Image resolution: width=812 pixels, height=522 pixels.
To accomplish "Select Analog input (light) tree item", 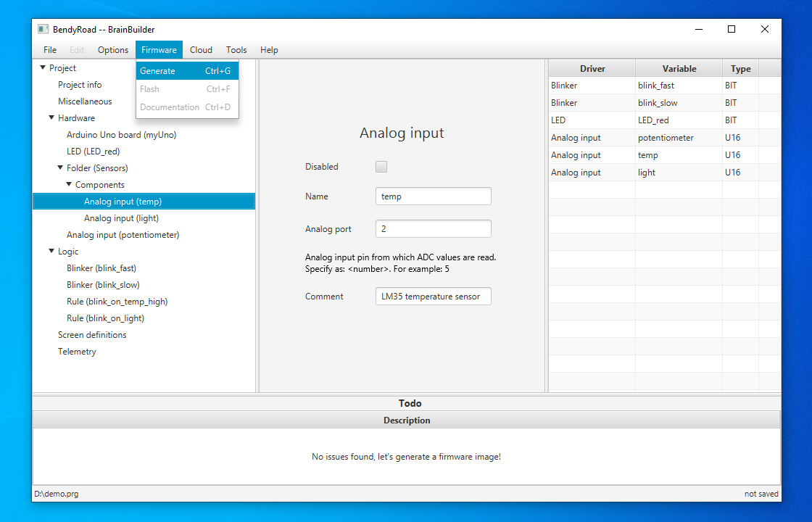I will tap(121, 218).
